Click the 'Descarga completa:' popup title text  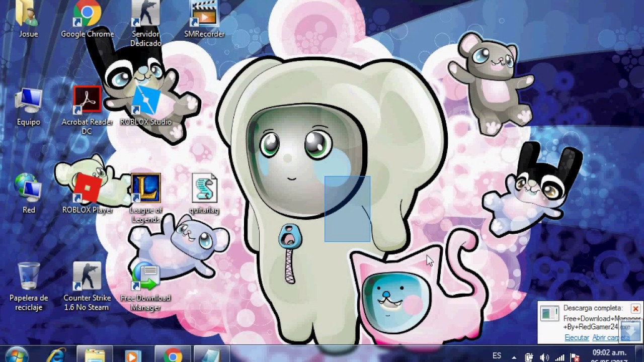click(593, 308)
